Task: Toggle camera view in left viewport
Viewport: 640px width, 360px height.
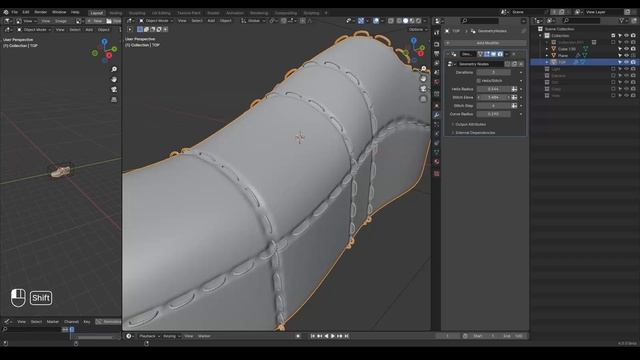Action: (114, 89)
